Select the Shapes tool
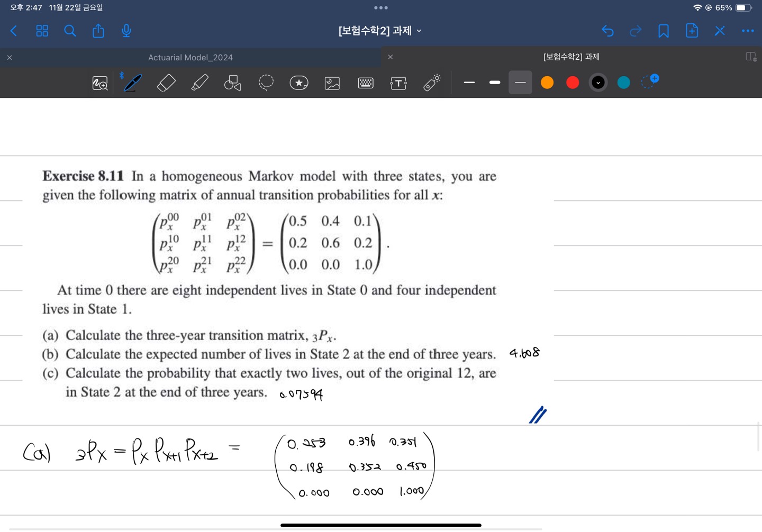Image resolution: width=762 pixels, height=532 pixels. pos(232,82)
